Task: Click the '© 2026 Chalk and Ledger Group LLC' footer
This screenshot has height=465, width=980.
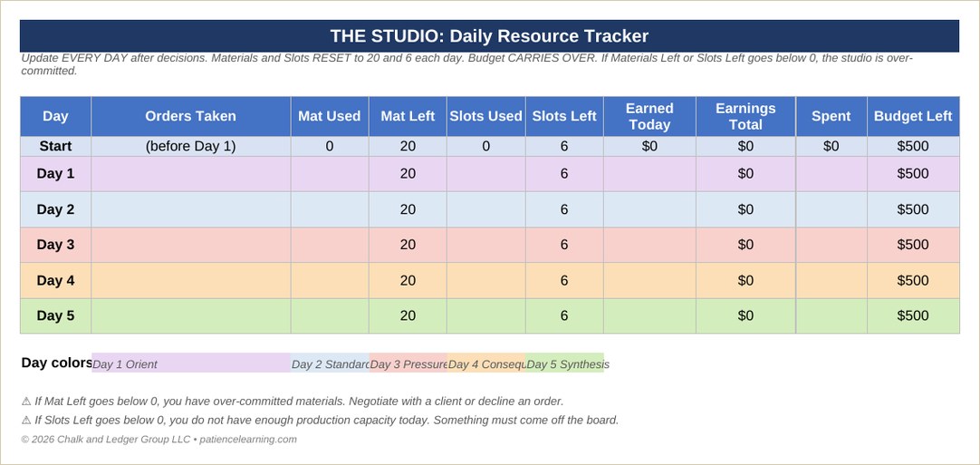Action: tap(159, 440)
